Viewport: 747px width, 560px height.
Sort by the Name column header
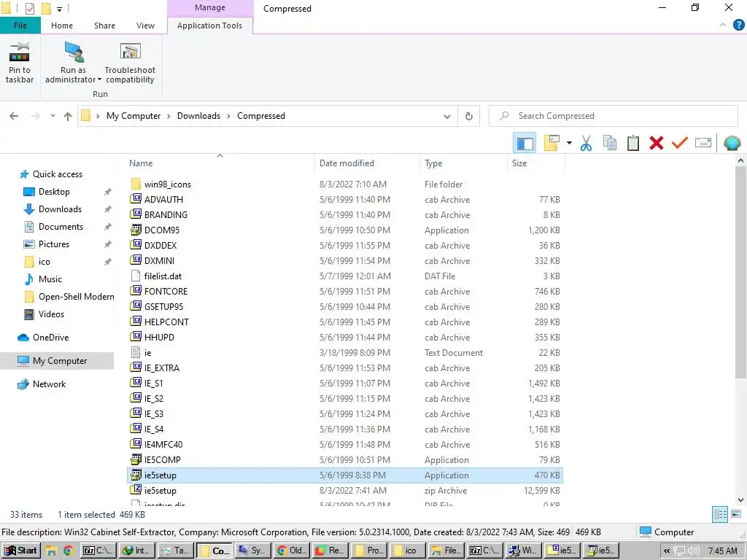pyautogui.click(x=220, y=163)
